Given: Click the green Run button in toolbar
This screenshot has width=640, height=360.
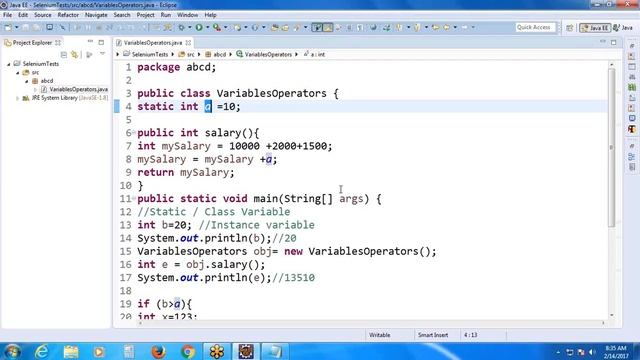Looking at the screenshot, I should 199,27.
